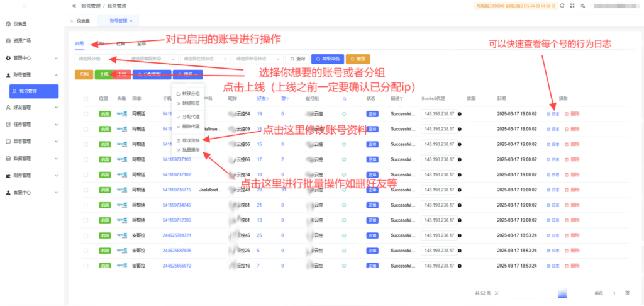Click the proxy help icon in the 云控45 row
The image size is (644, 306).
[x=460, y=235]
